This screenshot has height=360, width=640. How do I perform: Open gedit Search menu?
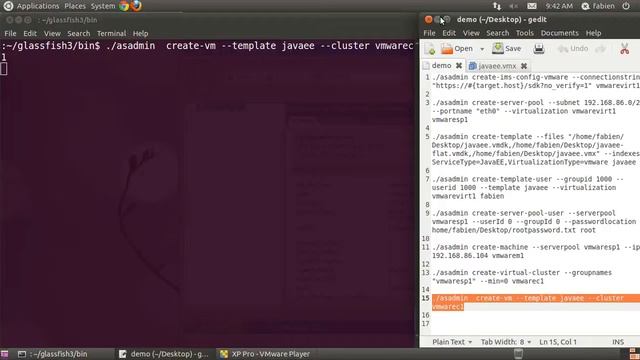pos(498,33)
